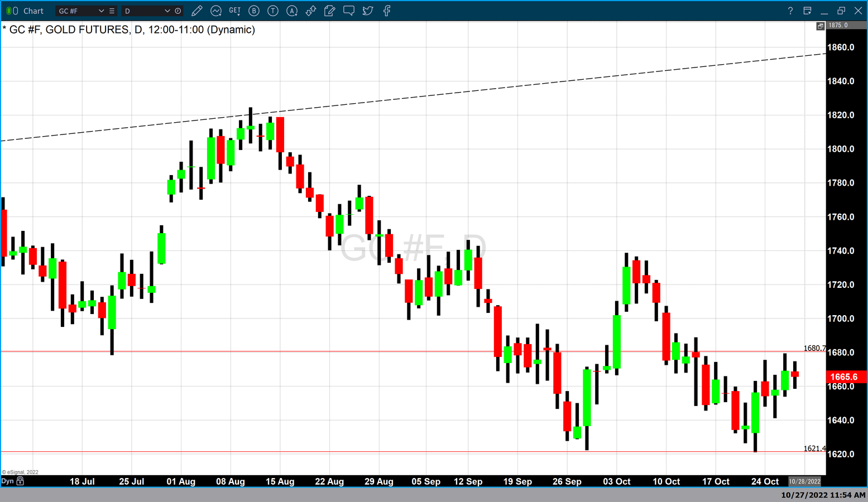Open the help question mark
This screenshot has width=868, height=502.
coord(790,11)
